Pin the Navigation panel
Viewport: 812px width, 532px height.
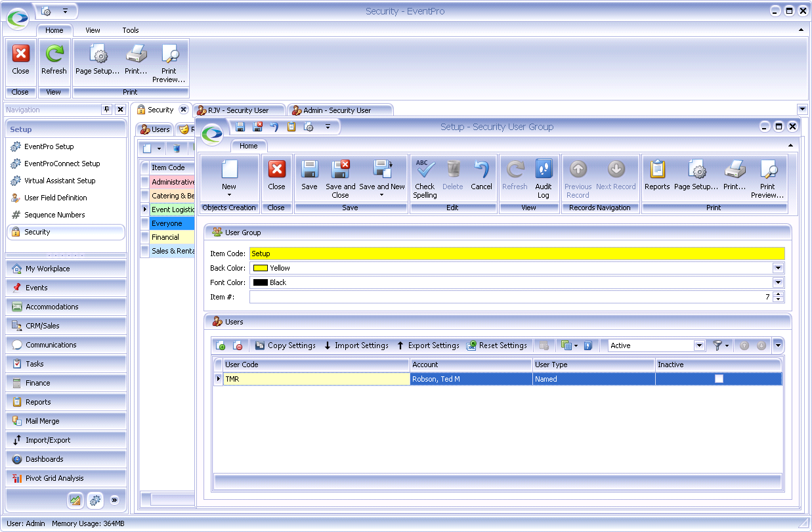coord(106,110)
